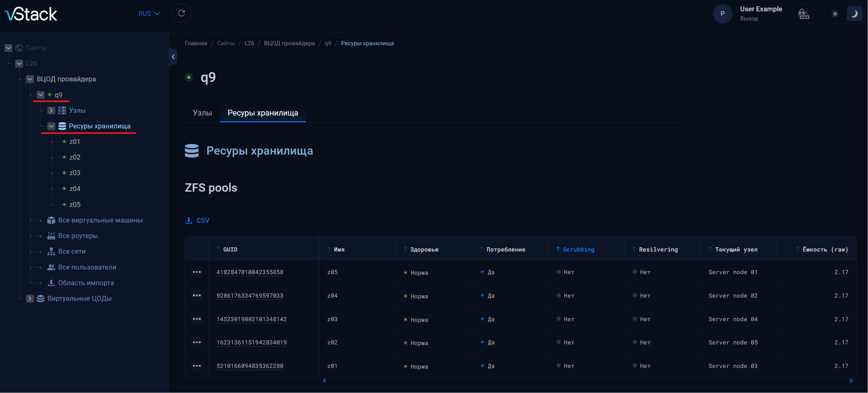868x393 pixels.
Task: Click the user avatar P
Action: [722, 14]
